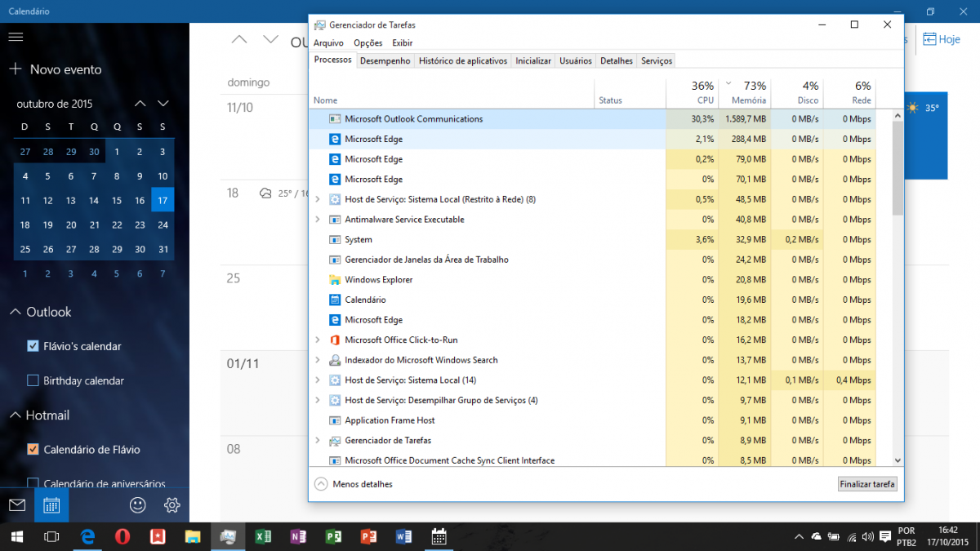This screenshot has height=551, width=980.
Task: Go to next month in mini calendar
Action: coord(163,104)
